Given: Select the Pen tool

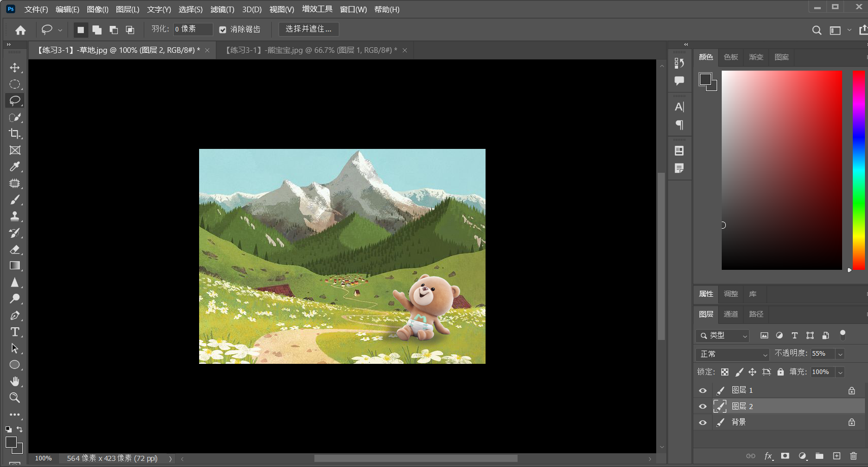Looking at the screenshot, I should tap(15, 316).
